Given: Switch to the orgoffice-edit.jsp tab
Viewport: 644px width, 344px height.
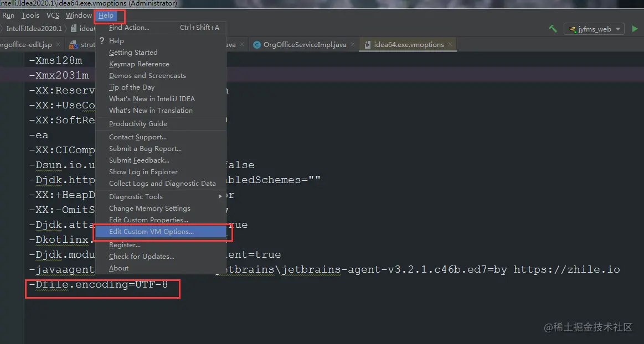Looking at the screenshot, I should [x=26, y=45].
